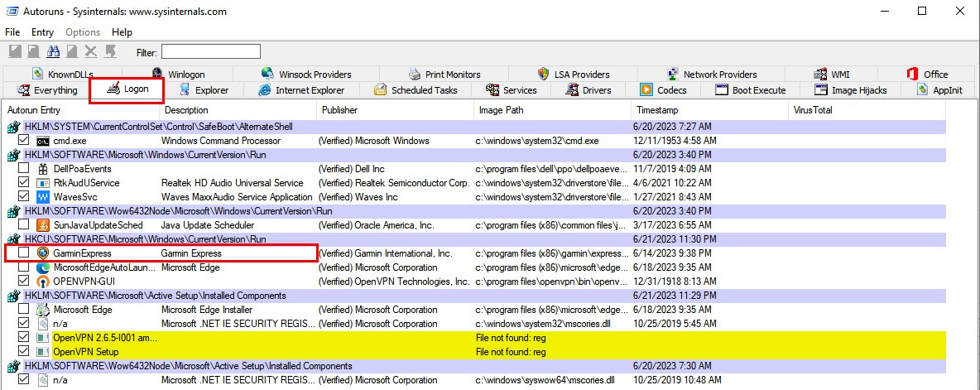Enable the SunJavaUpdateSched checkbox
980x390 pixels.
coord(24,224)
